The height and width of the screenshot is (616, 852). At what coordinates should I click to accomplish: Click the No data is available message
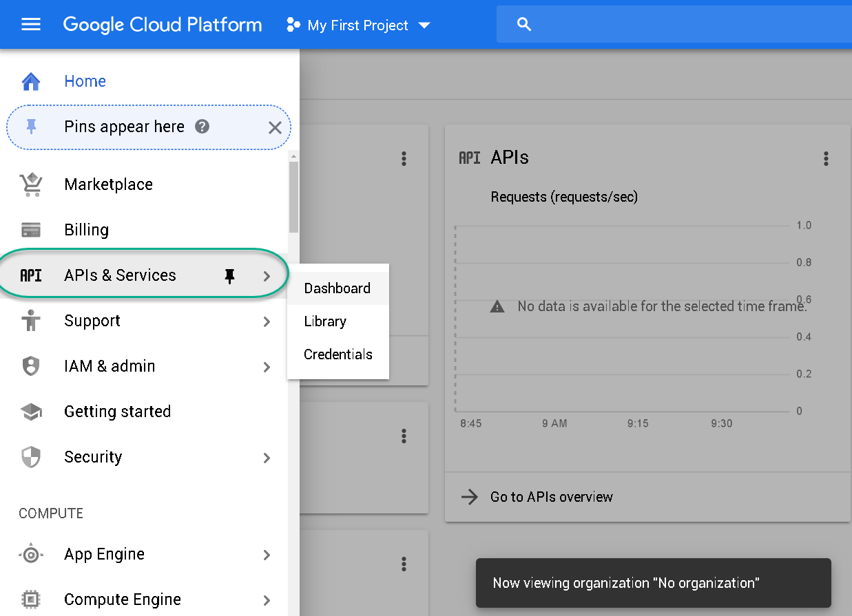tap(662, 306)
